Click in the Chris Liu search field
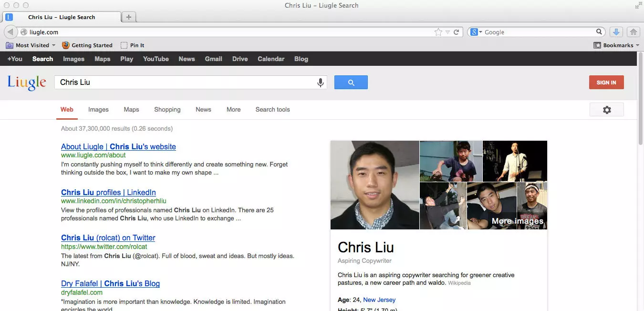 point(186,83)
